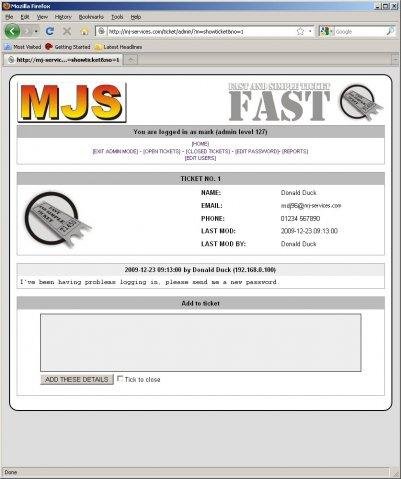Click the Firefox icon in title bar
This screenshot has width=401, height=479.
click(x=6, y=6)
